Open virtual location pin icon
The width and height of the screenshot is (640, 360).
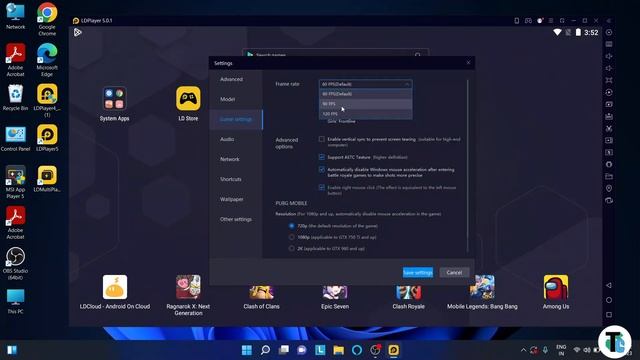tap(609, 188)
